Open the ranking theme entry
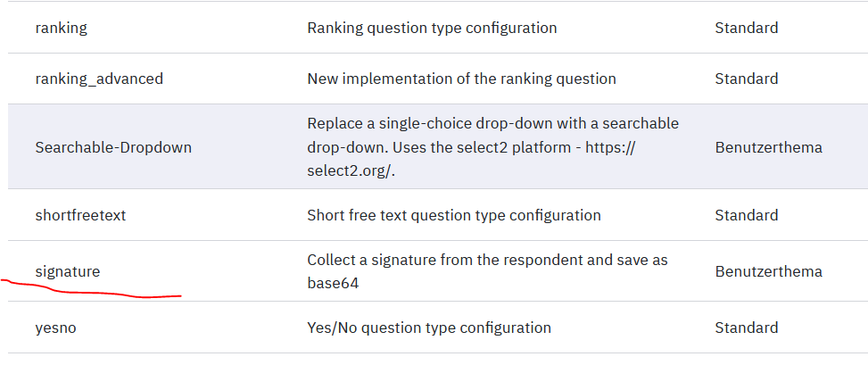This screenshot has width=868, height=365. [x=62, y=28]
